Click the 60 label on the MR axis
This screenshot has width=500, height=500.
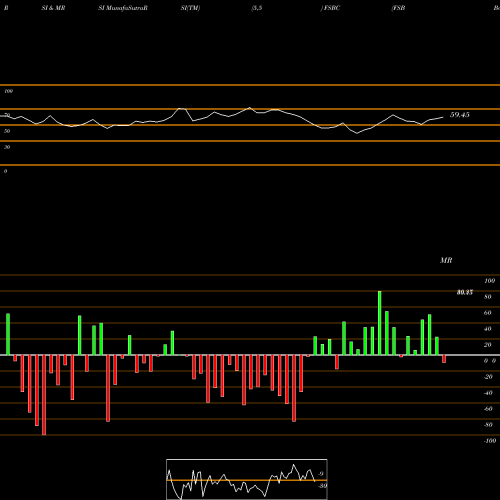click(x=488, y=313)
